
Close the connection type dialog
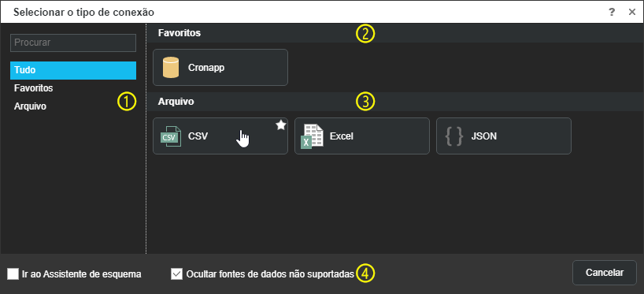click(632, 12)
